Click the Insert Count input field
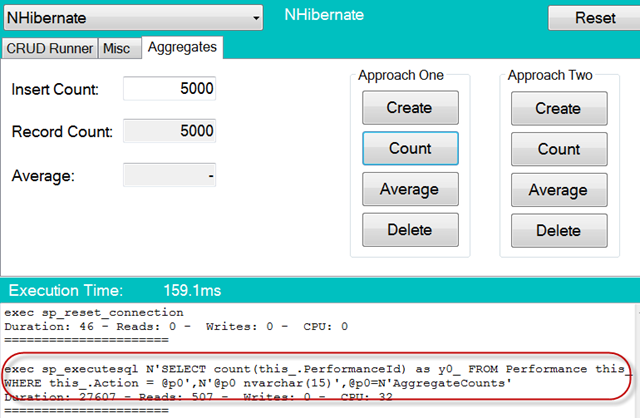Viewport: 640px width, 418px height. (169, 89)
